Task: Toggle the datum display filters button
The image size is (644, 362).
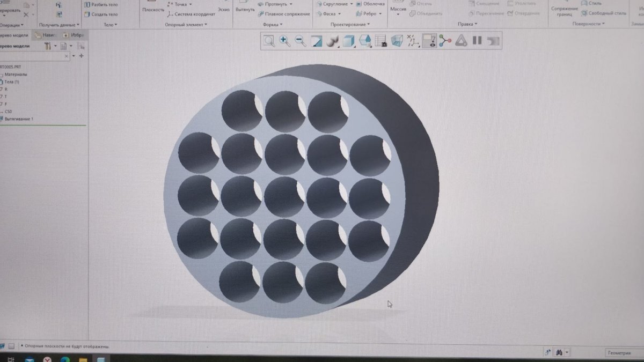Action: (x=413, y=41)
